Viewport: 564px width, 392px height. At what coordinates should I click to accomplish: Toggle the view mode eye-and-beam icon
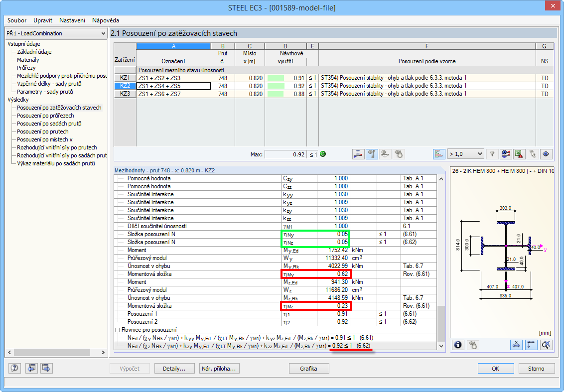[x=372, y=154]
